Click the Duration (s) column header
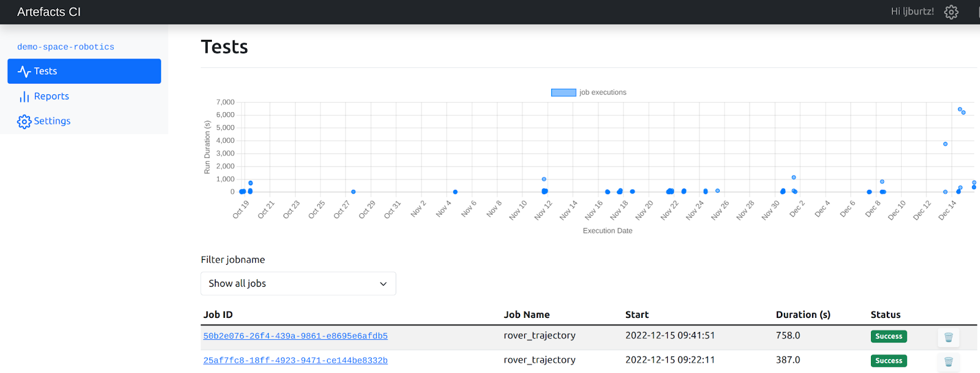The image size is (980, 373). coord(803,314)
